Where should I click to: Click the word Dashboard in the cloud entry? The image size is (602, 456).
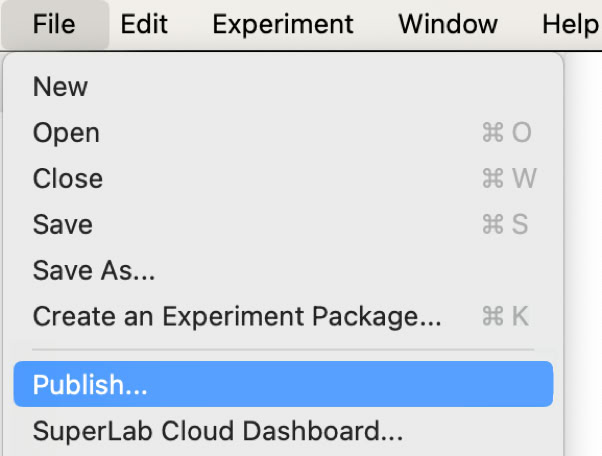coord(331,432)
